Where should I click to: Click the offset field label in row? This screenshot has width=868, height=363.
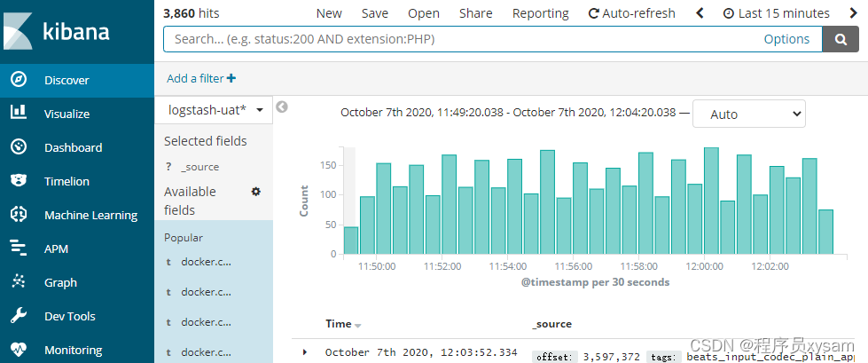click(555, 357)
